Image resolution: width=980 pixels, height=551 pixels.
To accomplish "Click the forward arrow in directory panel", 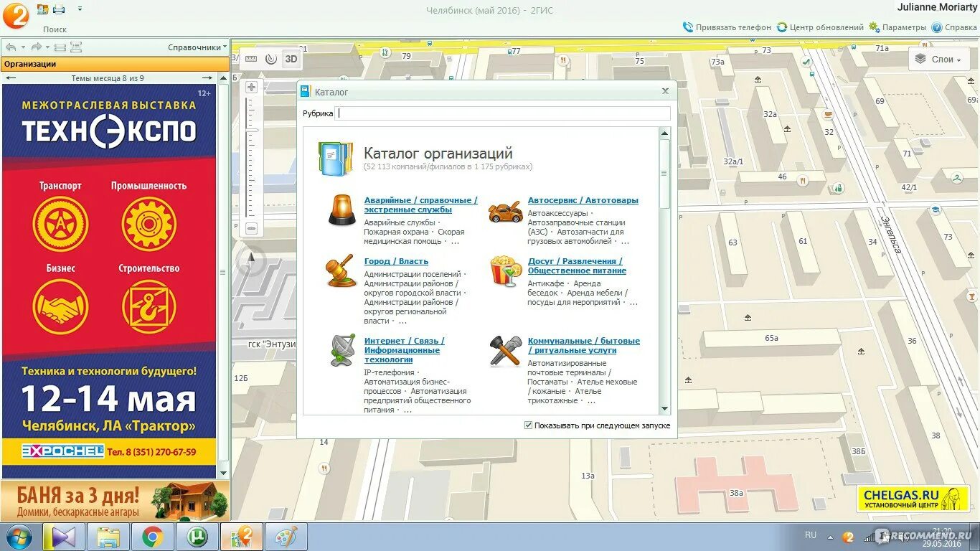I will tap(37, 47).
